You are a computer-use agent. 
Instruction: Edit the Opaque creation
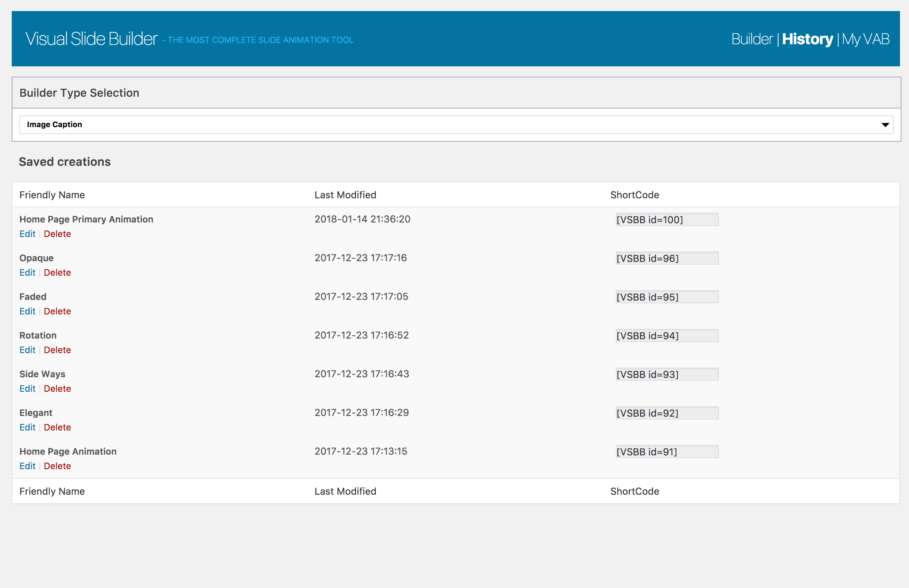[27, 273]
